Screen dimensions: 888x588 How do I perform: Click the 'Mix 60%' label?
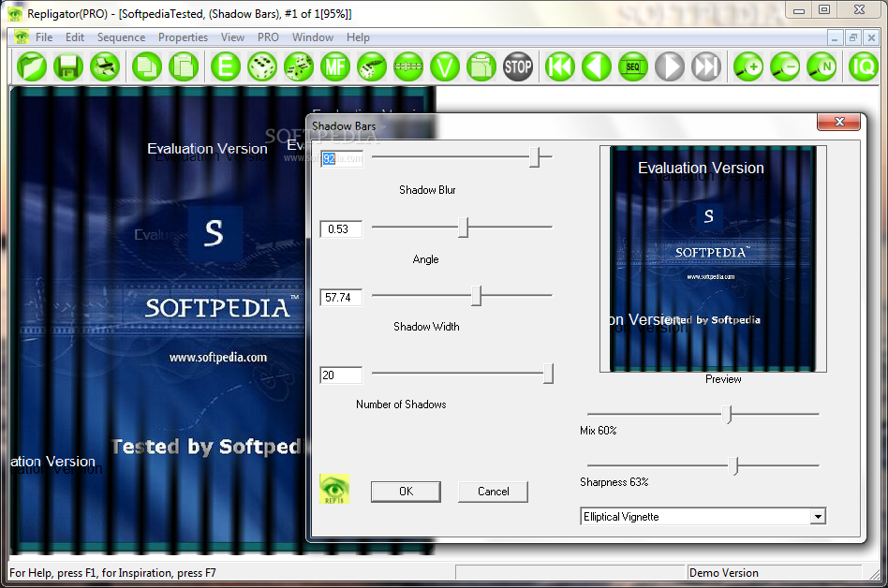pos(598,431)
